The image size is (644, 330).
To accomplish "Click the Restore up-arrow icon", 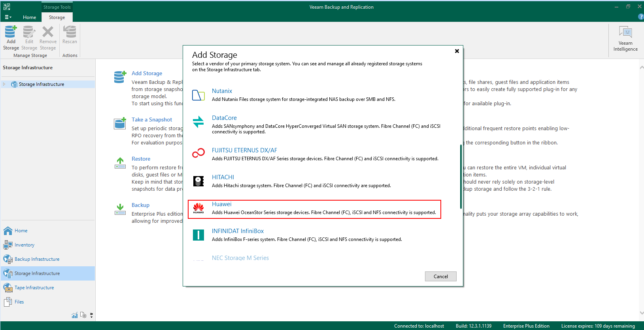I will coord(120,163).
